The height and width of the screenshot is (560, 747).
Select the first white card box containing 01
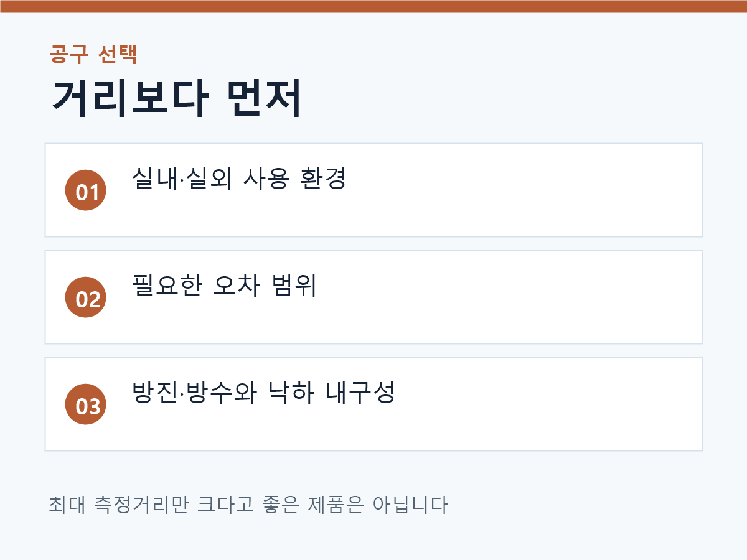[374, 190]
